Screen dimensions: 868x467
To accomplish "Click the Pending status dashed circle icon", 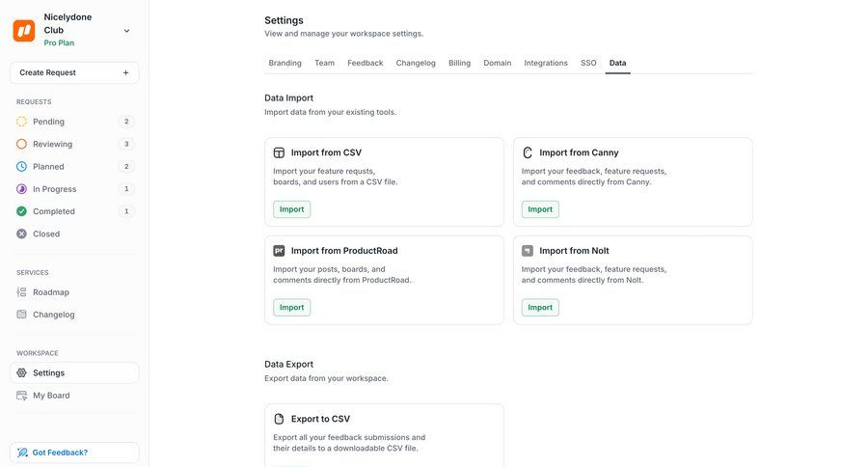I will point(22,122).
